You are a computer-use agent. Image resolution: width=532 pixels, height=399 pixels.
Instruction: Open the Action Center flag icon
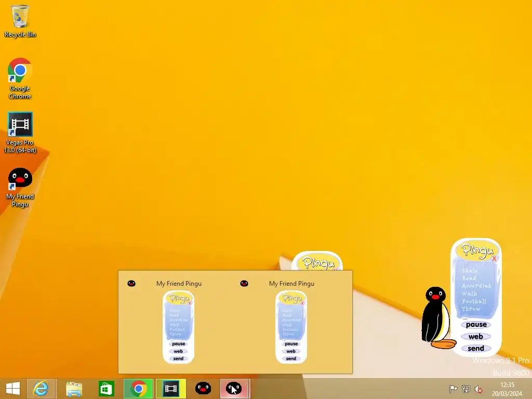pos(453,389)
